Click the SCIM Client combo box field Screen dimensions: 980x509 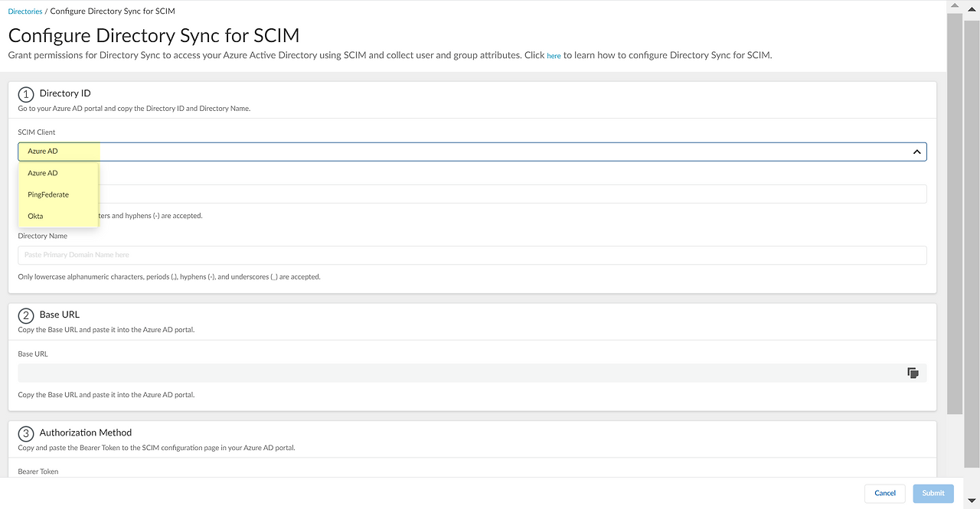[x=472, y=152]
